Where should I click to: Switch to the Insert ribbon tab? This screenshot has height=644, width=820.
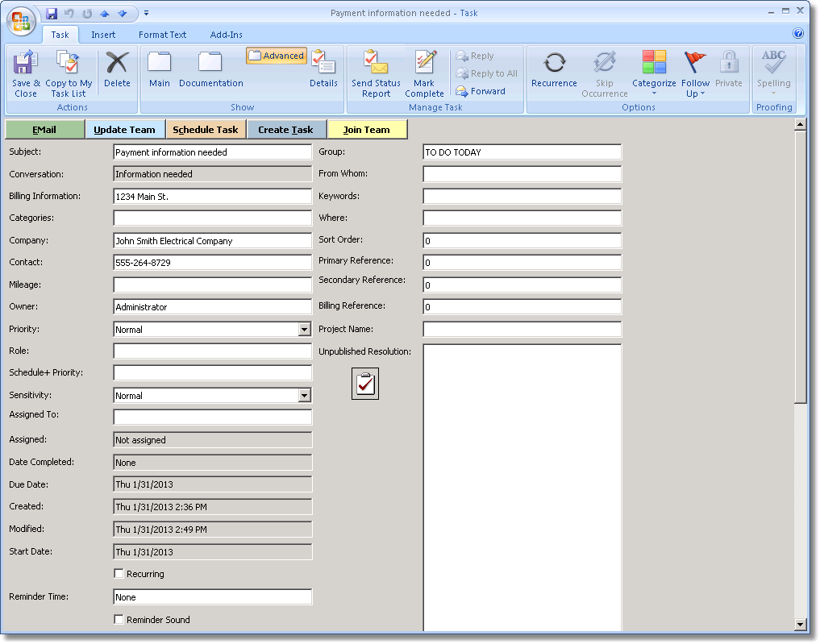(x=103, y=35)
